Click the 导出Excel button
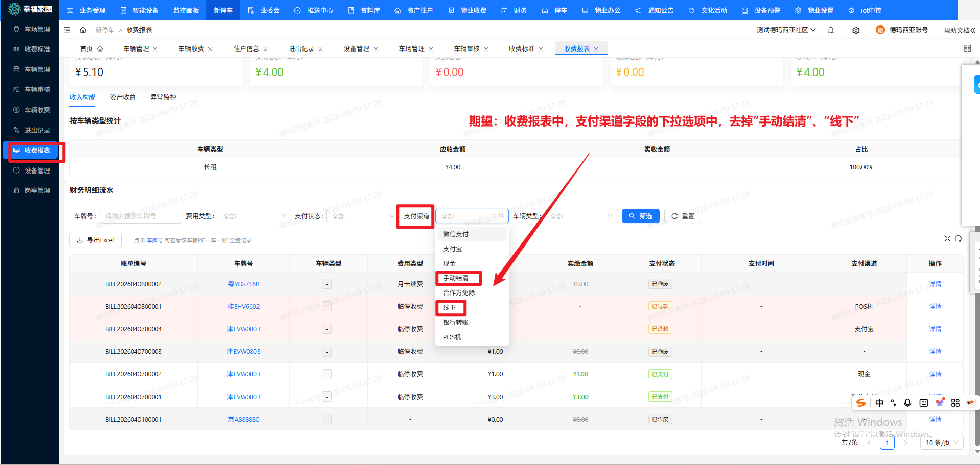Image resolution: width=980 pixels, height=465 pixels. point(96,240)
